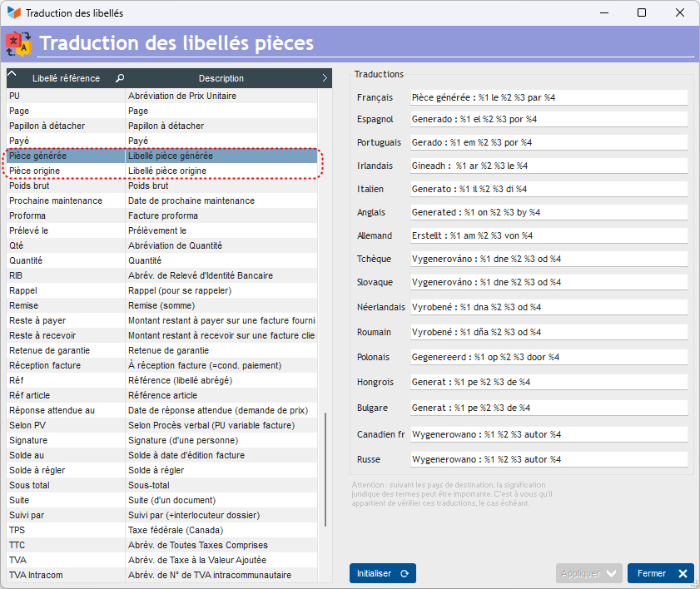Screen dimensions: 700x589
Task: Click the up caret icon left of Libellé référence
Action: (x=12, y=76)
